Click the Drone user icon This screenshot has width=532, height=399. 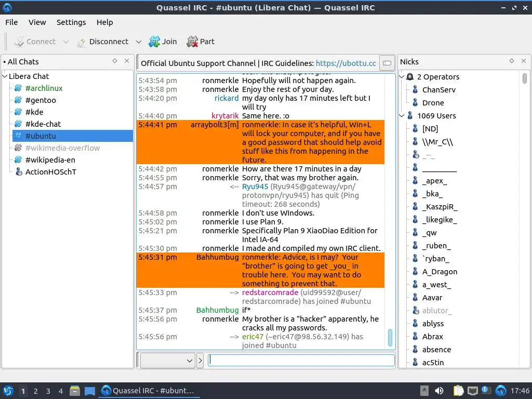[415, 102]
